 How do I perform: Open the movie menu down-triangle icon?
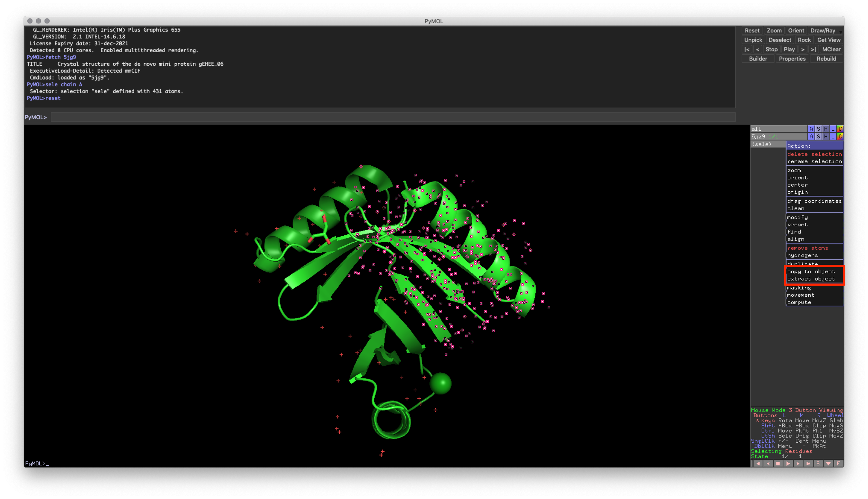828,463
